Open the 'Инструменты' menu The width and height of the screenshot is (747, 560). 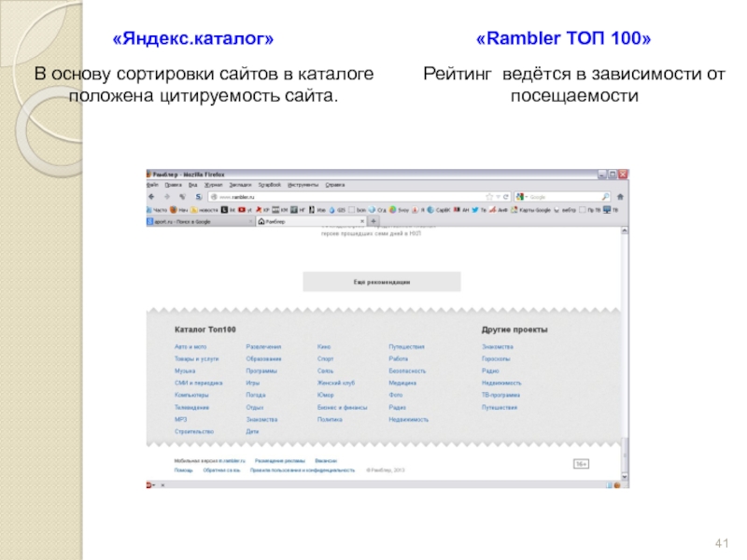pyautogui.click(x=303, y=185)
